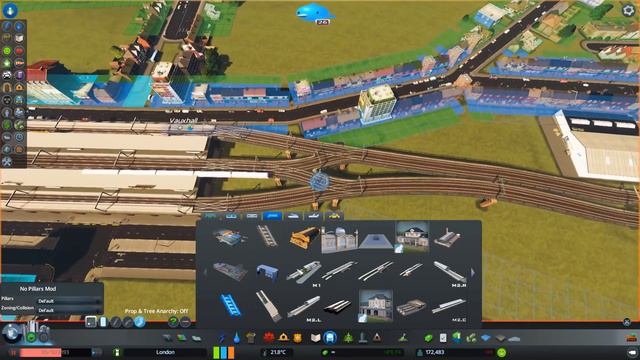Switch to the highlighted Train tab
Image resolution: width=640 pixels, height=360 pixels.
272,216
